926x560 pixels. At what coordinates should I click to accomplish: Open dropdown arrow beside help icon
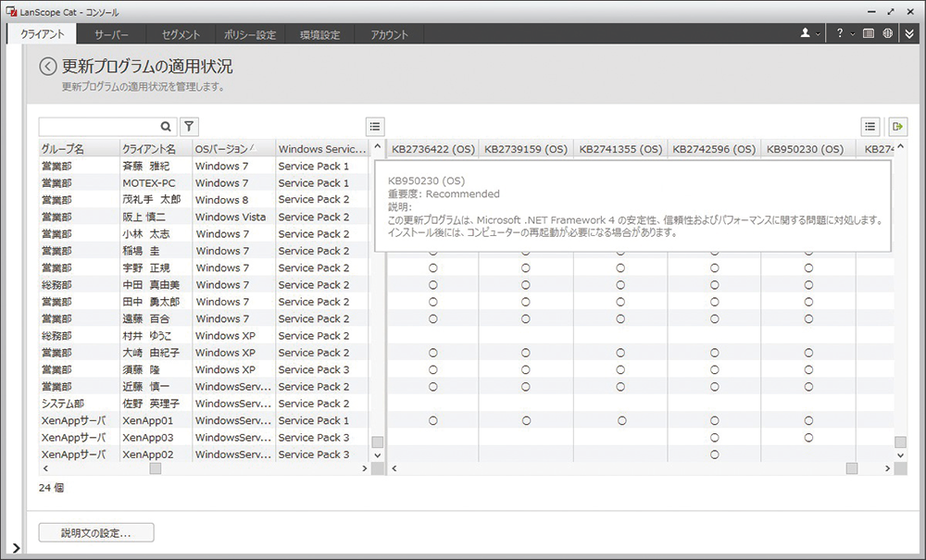click(x=853, y=34)
